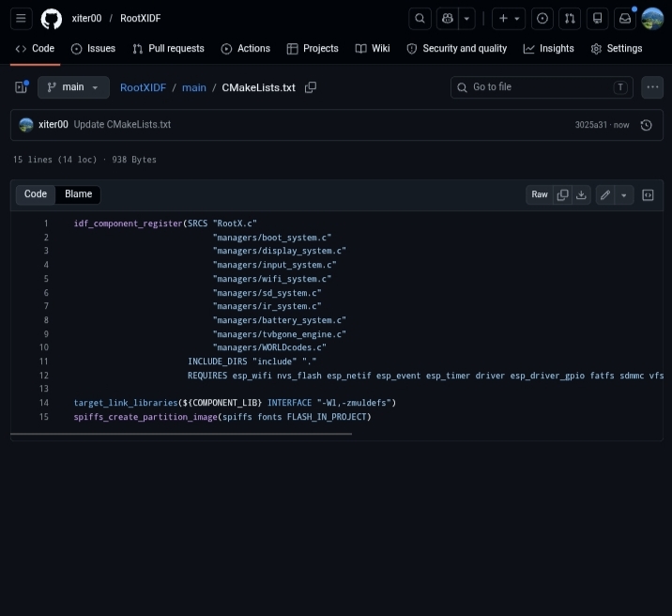This screenshot has height=616, width=672.
Task: Click target_link_libraries on line 14
Action: [x=126, y=403]
